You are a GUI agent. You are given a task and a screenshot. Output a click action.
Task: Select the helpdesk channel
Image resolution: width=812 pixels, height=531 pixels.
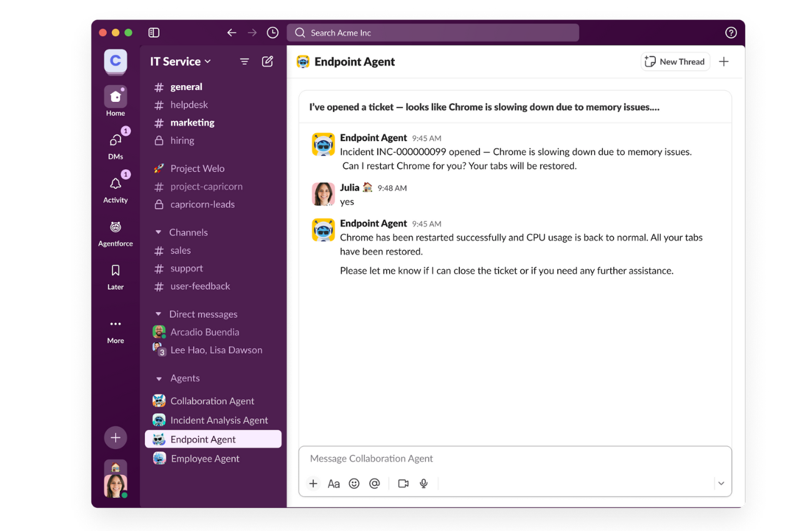point(189,104)
